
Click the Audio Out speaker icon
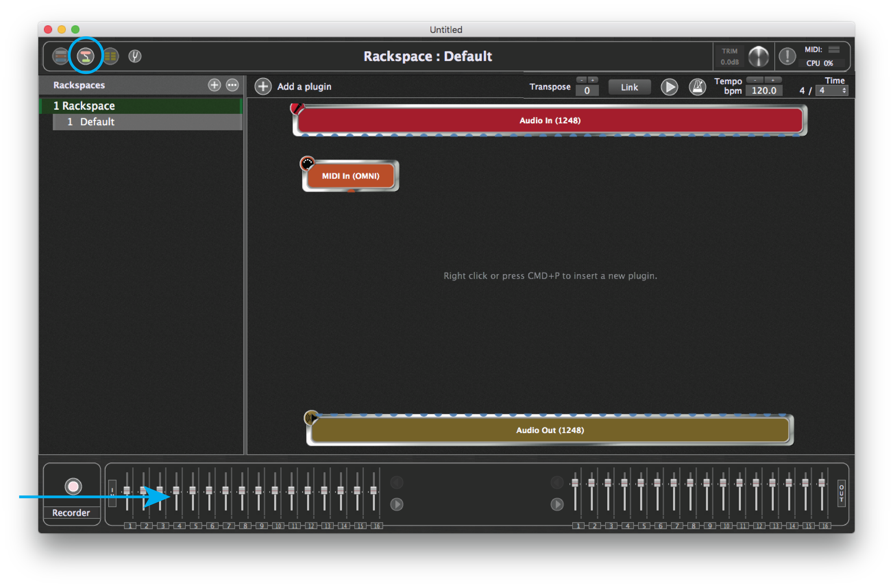[311, 417]
